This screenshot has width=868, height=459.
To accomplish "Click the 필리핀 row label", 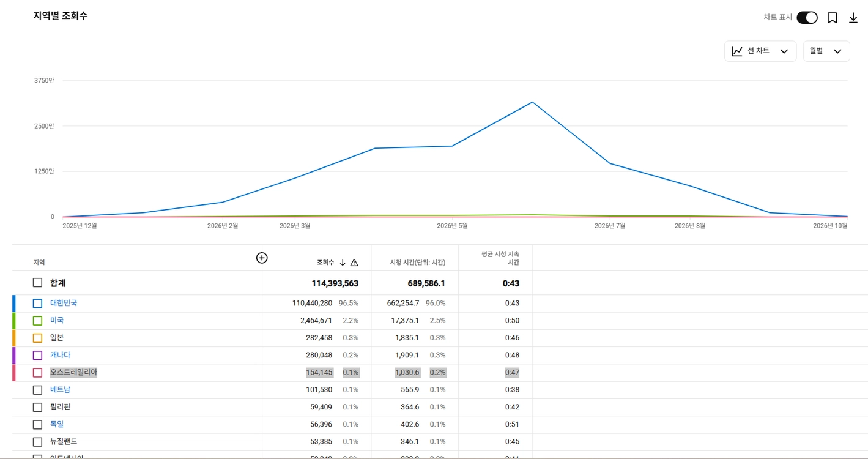I will click(60, 406).
